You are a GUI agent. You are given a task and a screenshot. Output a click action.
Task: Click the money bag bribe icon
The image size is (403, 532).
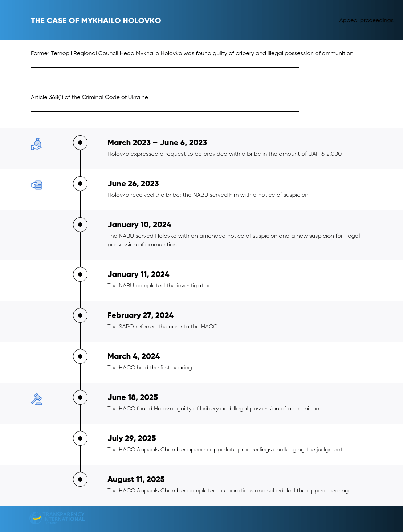[37, 144]
